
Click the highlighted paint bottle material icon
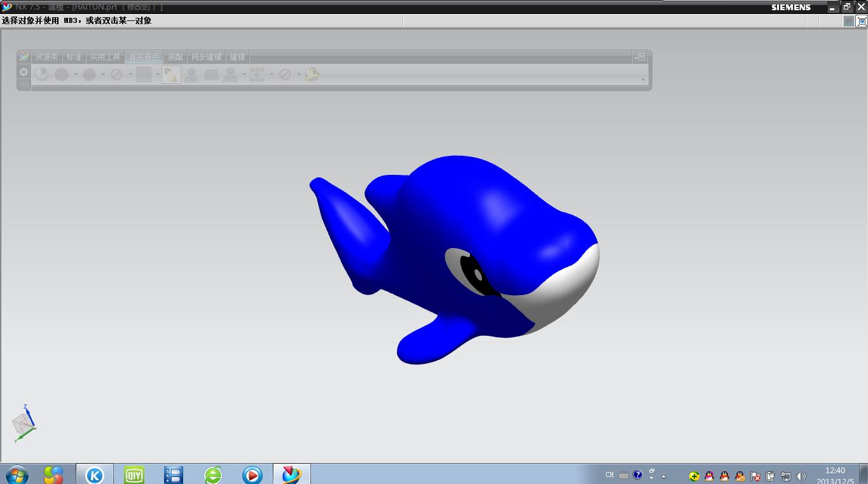pyautogui.click(x=171, y=75)
